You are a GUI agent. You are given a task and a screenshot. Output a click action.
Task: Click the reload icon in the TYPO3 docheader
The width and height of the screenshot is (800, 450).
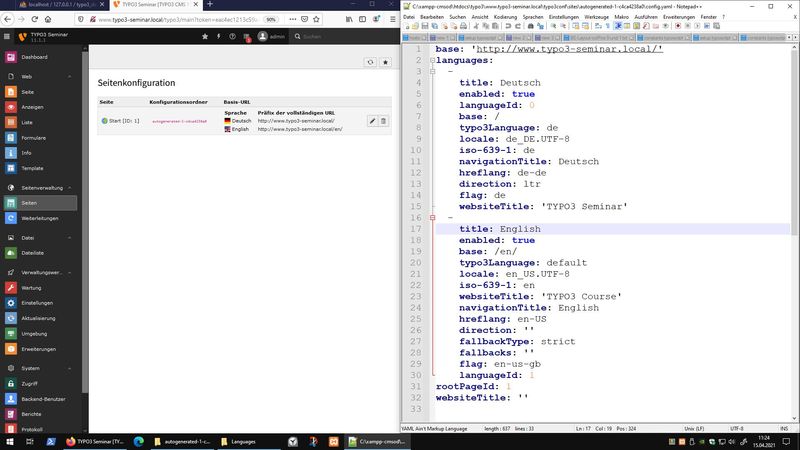click(x=371, y=62)
